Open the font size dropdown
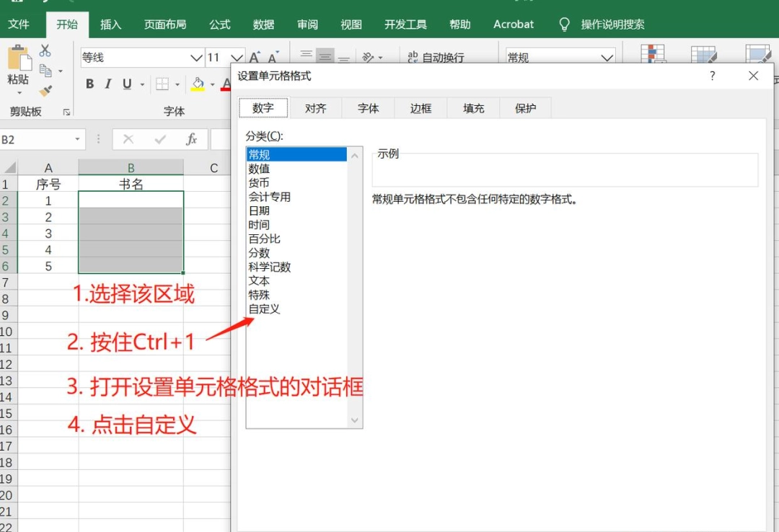779x532 pixels. [x=237, y=58]
